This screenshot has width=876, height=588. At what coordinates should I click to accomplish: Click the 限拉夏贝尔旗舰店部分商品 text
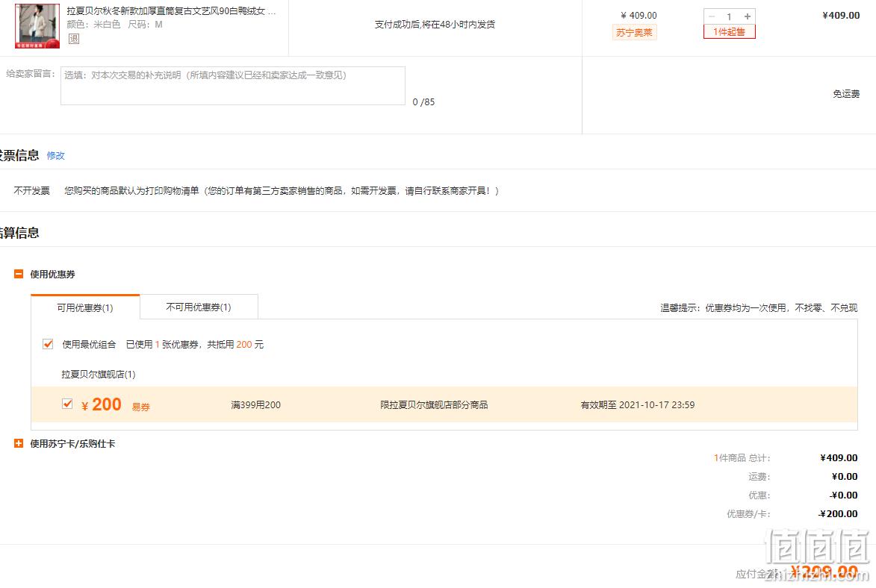click(x=434, y=405)
